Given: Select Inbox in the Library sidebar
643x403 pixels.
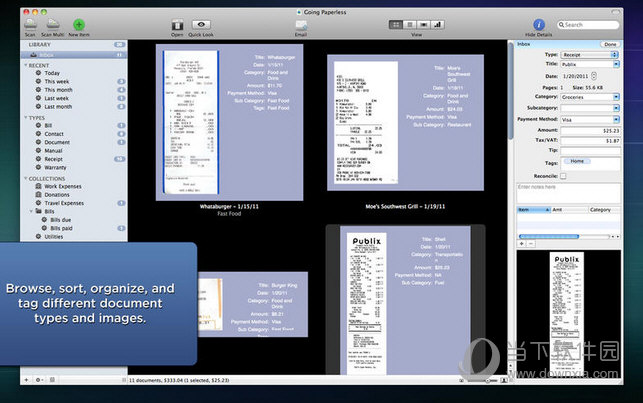Looking at the screenshot, I should [74, 55].
